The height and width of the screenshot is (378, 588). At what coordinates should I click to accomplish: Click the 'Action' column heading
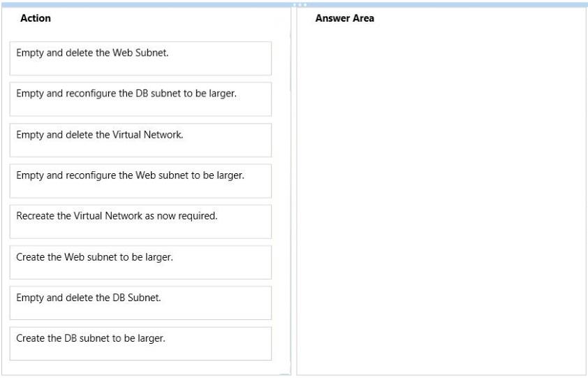tap(36, 19)
